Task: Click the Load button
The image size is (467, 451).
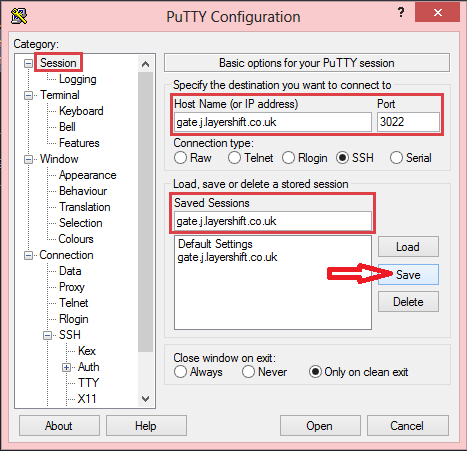Action: [408, 247]
